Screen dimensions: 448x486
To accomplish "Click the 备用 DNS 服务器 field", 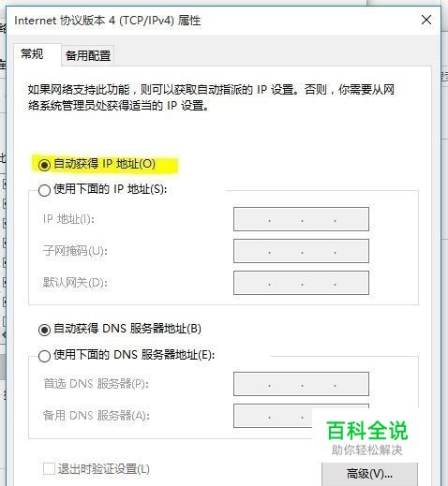I will (301, 416).
